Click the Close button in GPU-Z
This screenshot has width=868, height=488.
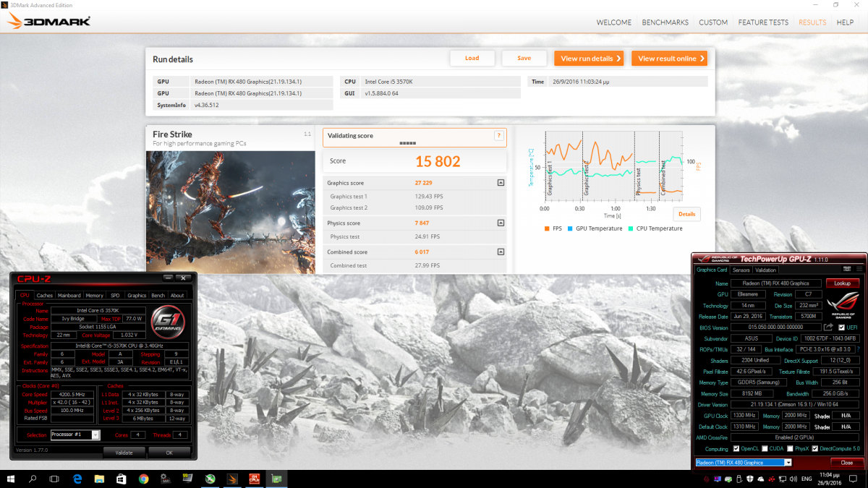point(847,463)
